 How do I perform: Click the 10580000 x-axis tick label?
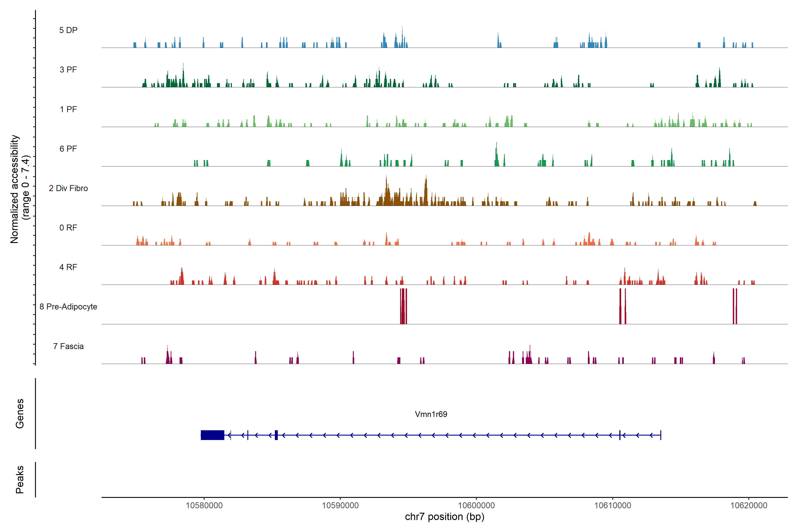(204, 505)
